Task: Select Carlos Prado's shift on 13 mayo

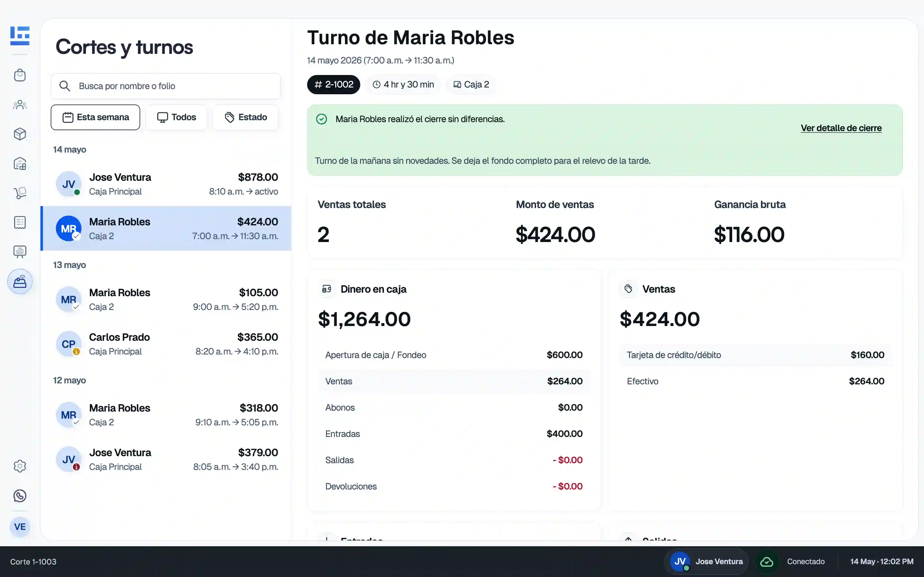Action: tap(166, 344)
